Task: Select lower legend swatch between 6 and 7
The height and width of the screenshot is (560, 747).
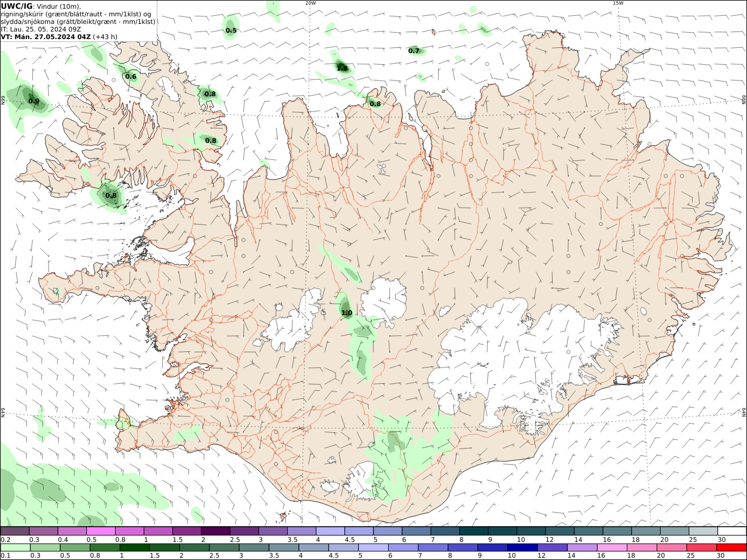Action: point(403,548)
